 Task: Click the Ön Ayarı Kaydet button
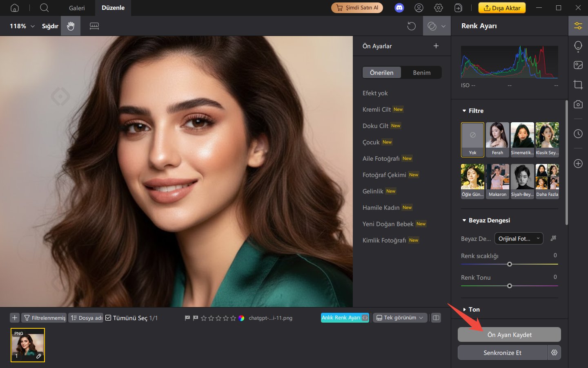coord(509,334)
